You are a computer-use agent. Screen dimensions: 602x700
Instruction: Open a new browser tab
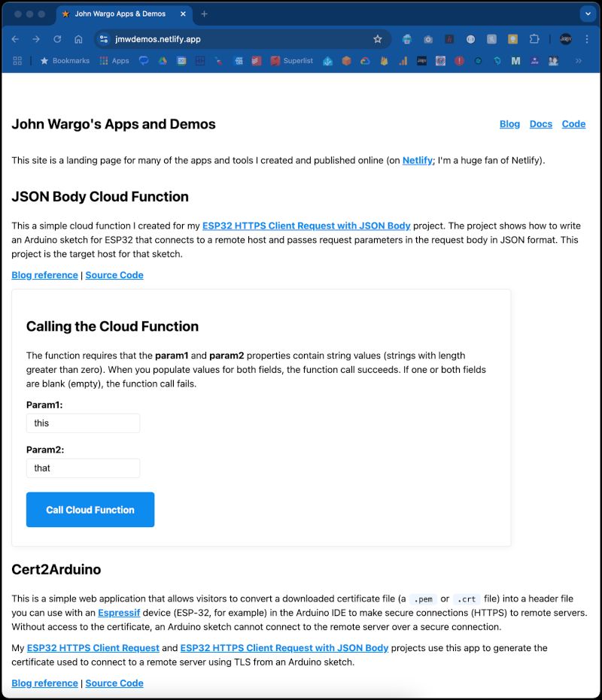pyautogui.click(x=204, y=14)
